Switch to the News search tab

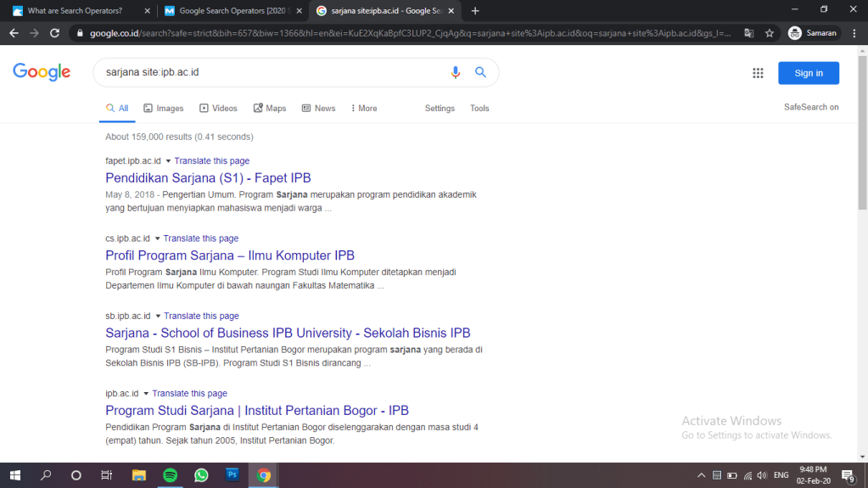point(319,109)
